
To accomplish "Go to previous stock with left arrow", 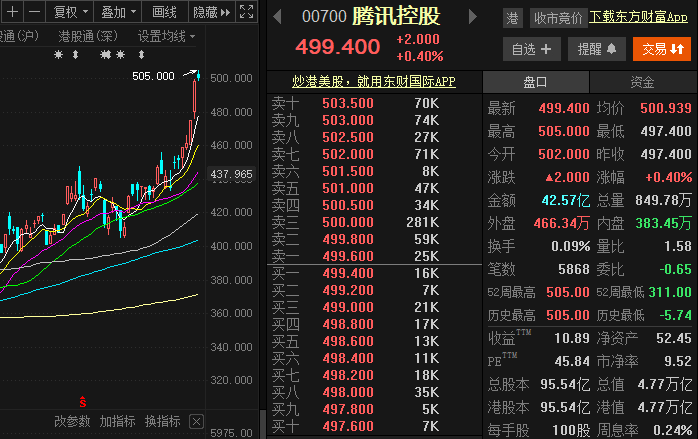I will click(277, 17).
